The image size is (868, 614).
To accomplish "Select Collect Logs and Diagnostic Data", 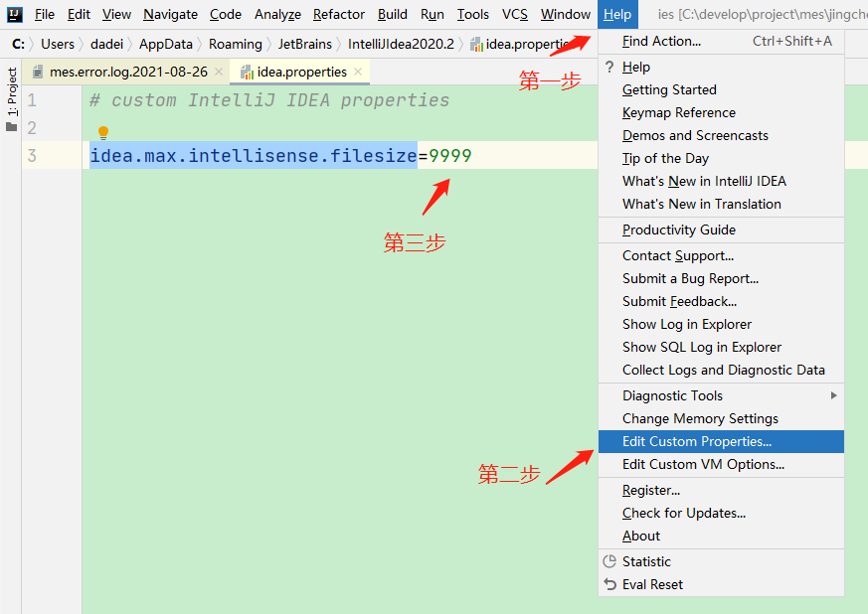I will click(x=721, y=370).
